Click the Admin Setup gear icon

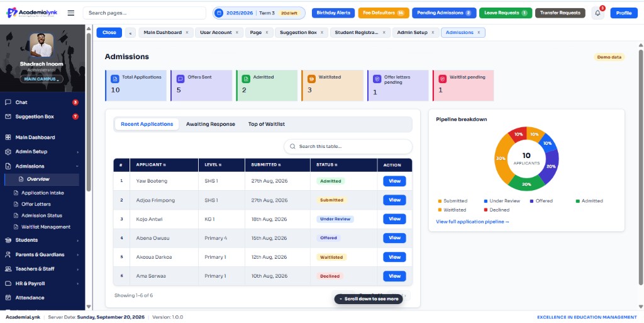tap(8, 152)
